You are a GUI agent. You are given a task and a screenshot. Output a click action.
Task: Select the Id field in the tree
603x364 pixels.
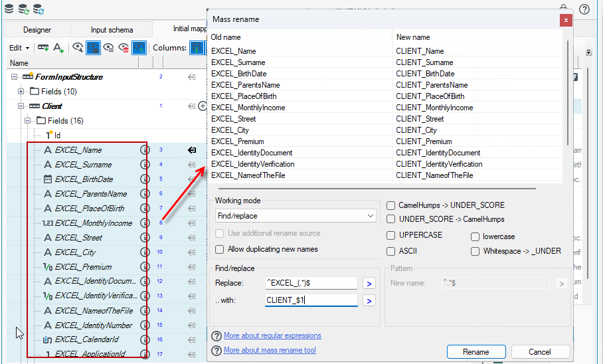57,135
